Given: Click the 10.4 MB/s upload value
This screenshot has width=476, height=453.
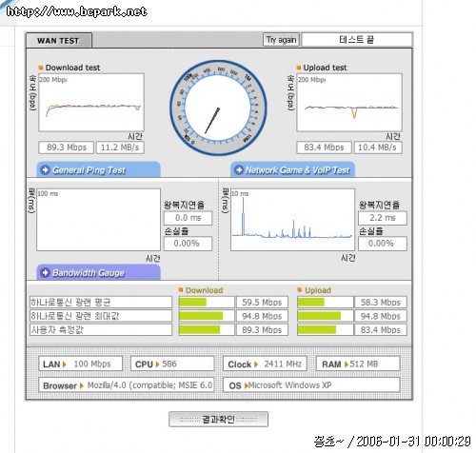Looking at the screenshot, I should (378, 148).
